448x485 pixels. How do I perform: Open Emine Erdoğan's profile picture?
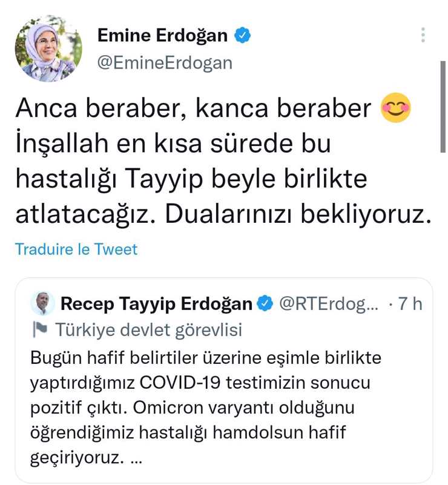coord(48,48)
